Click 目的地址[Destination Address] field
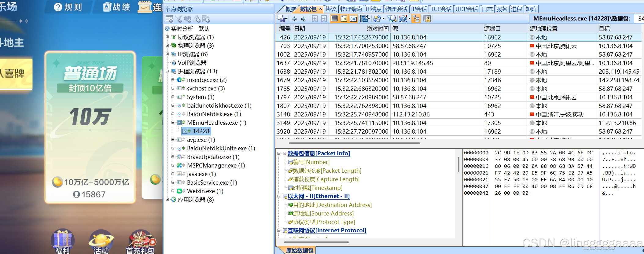The width and height of the screenshot is (644, 254). point(332,205)
